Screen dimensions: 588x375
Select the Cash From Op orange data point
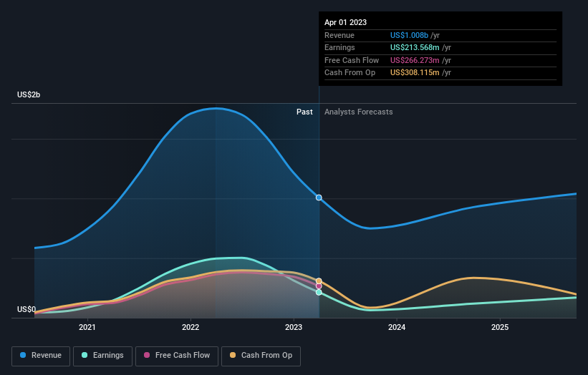click(319, 281)
